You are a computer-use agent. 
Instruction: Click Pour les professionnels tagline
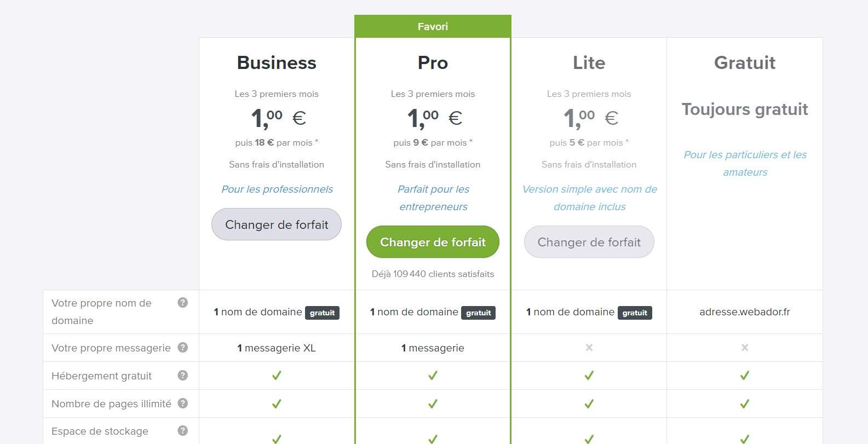277,189
